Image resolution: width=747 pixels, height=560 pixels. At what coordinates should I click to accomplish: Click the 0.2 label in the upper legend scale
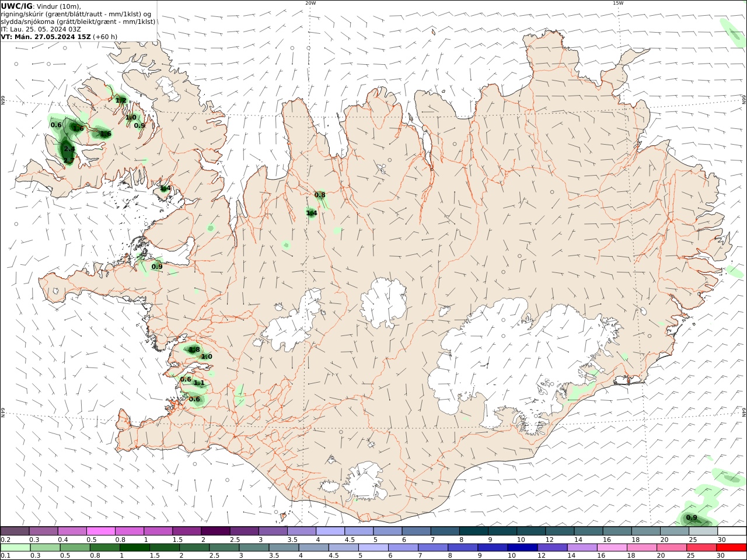click(5, 540)
